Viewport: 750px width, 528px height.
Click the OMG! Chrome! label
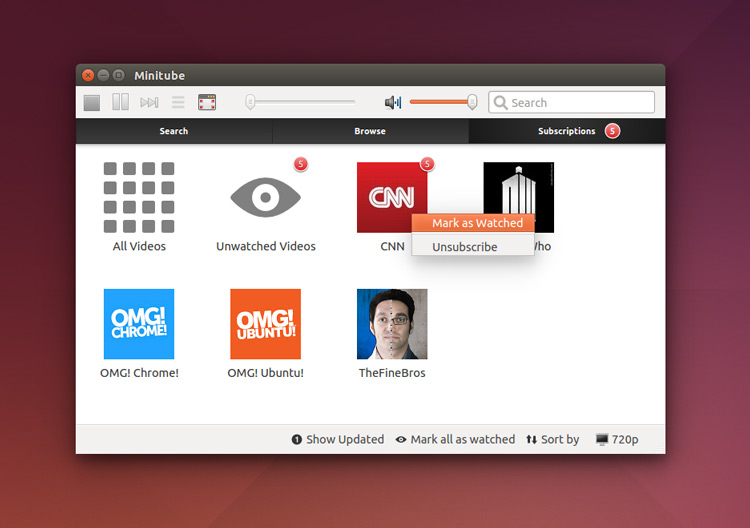pos(139,373)
